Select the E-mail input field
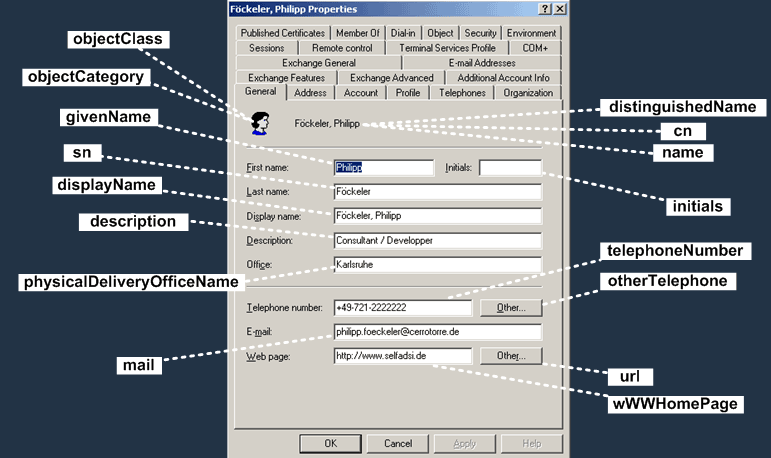This screenshot has width=771, height=458. 438,332
